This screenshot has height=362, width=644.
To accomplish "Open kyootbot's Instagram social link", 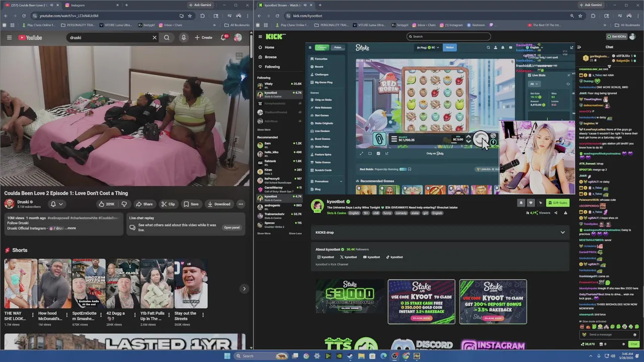I will (x=326, y=257).
